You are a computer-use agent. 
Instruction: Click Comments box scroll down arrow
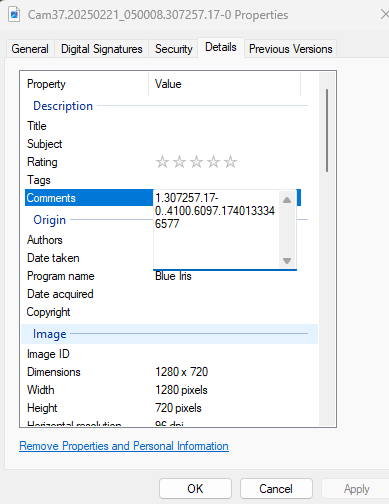(287, 260)
